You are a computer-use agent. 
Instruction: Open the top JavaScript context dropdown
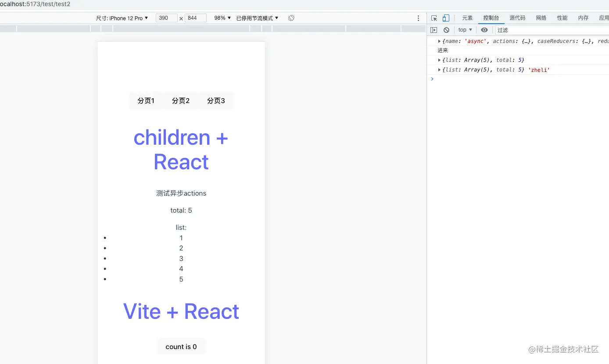pyautogui.click(x=465, y=30)
